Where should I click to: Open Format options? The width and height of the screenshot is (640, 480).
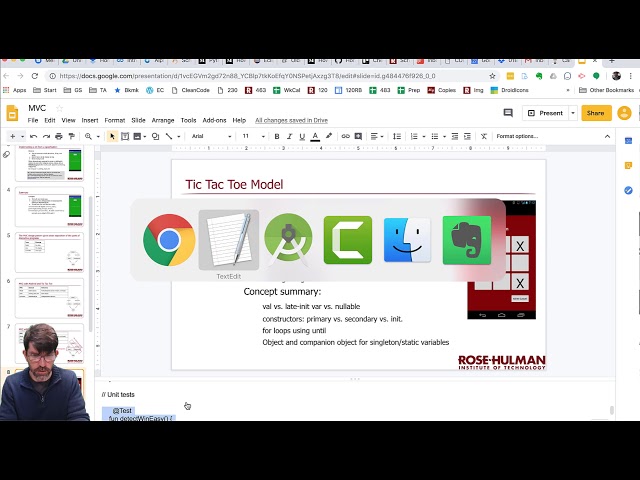[517, 136]
